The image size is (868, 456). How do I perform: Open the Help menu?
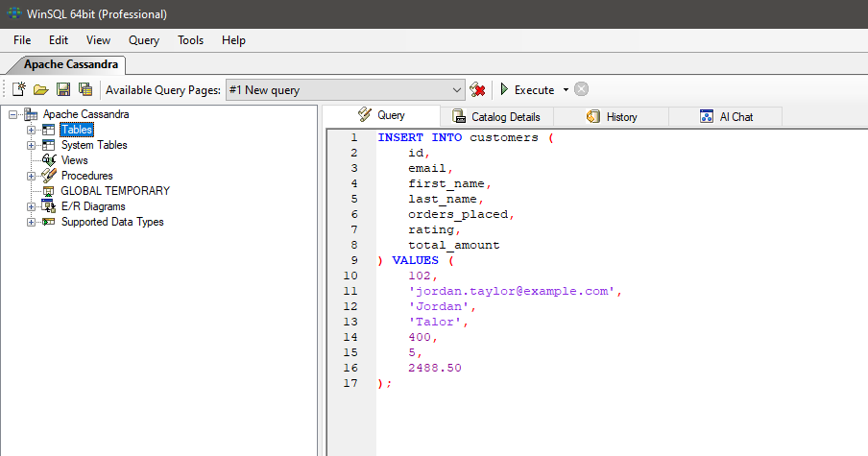tap(233, 40)
